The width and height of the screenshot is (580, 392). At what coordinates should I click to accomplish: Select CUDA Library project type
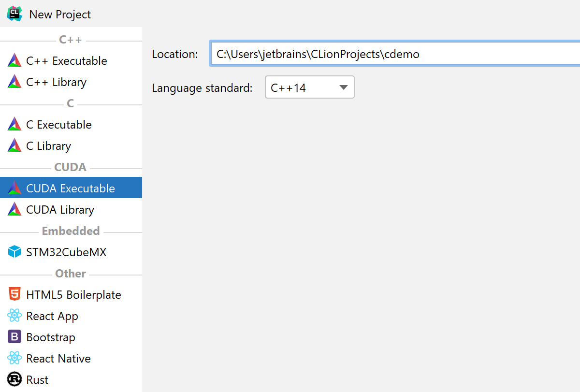(60, 209)
